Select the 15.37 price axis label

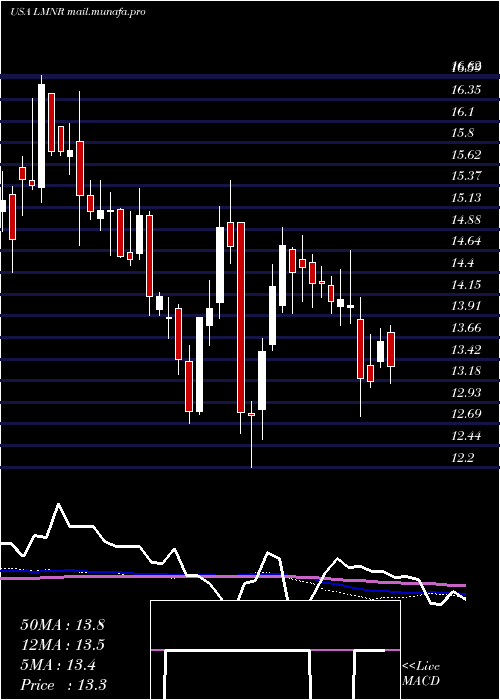(x=467, y=176)
